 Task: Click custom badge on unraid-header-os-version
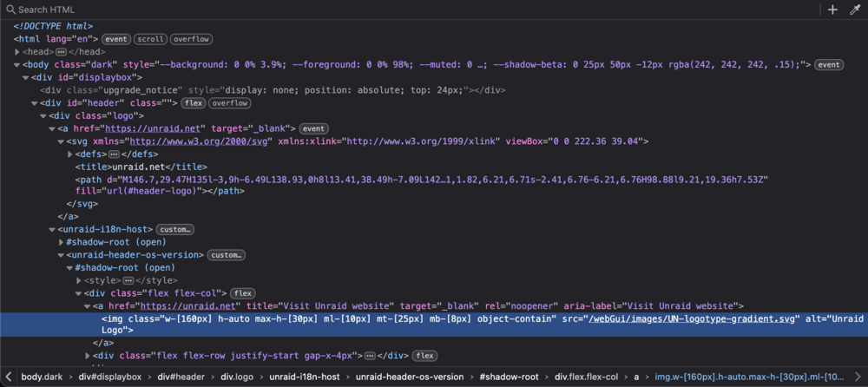(x=227, y=255)
